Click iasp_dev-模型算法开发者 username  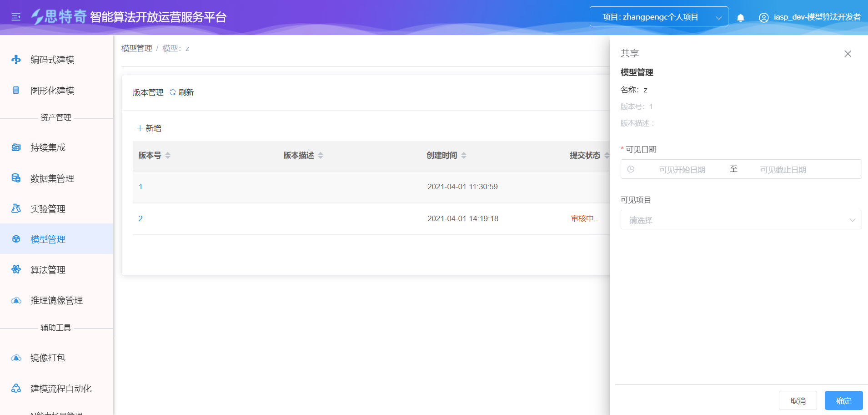(817, 17)
